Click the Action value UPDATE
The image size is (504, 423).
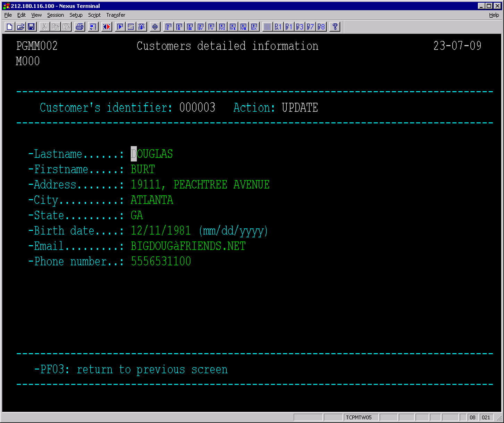coord(300,108)
